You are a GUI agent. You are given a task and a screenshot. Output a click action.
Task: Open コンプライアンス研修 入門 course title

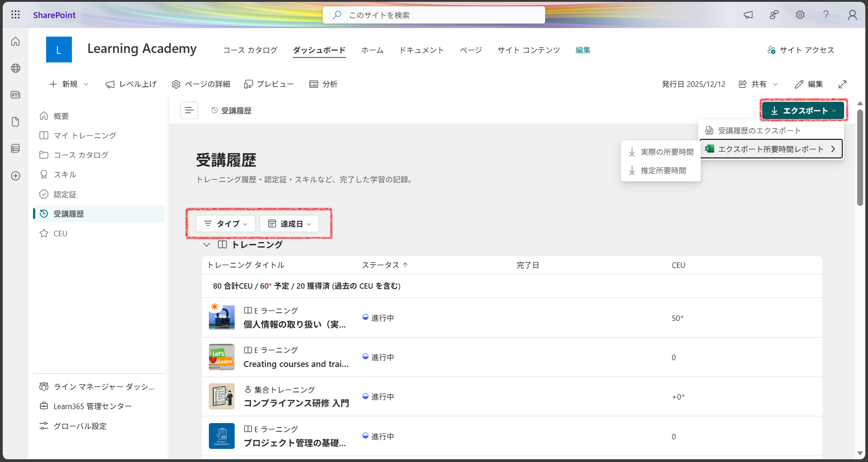click(x=296, y=404)
